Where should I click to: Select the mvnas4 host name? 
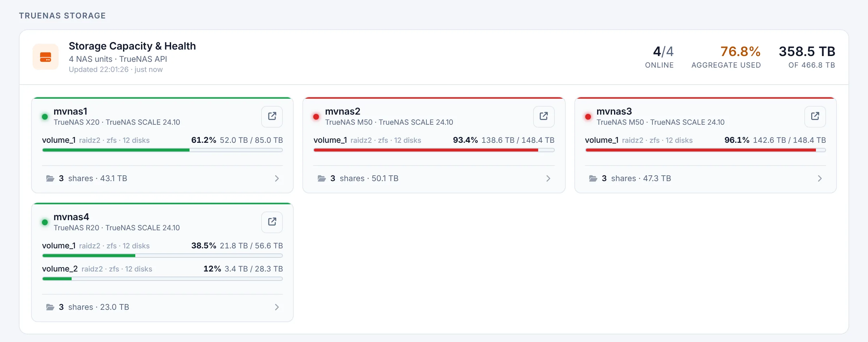click(71, 217)
